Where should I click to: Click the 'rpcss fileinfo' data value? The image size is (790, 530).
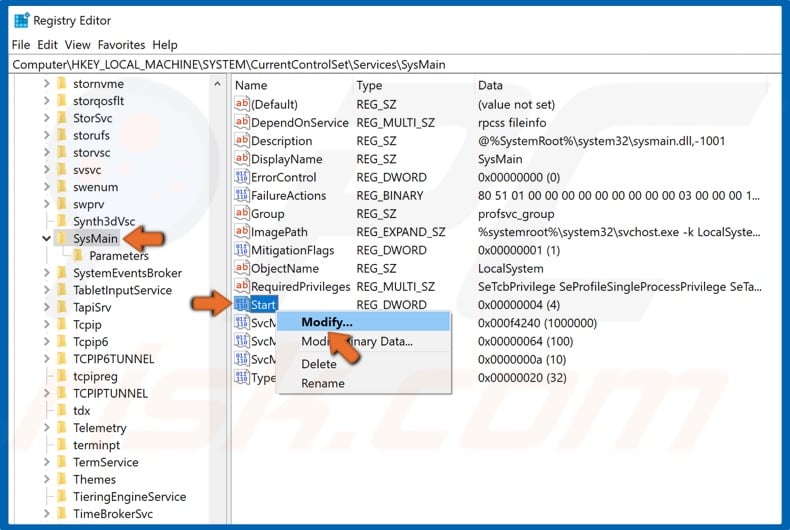tap(512, 122)
